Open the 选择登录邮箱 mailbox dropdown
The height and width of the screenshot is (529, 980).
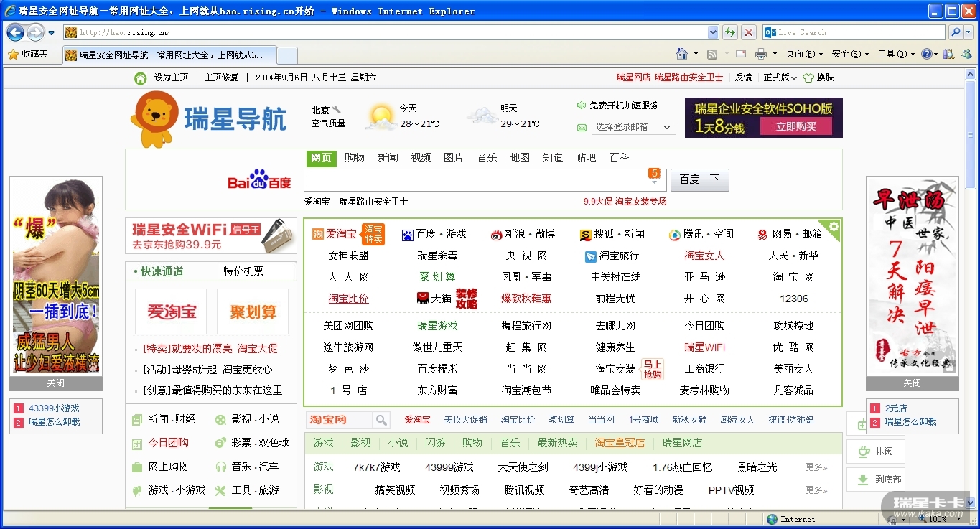coord(634,127)
